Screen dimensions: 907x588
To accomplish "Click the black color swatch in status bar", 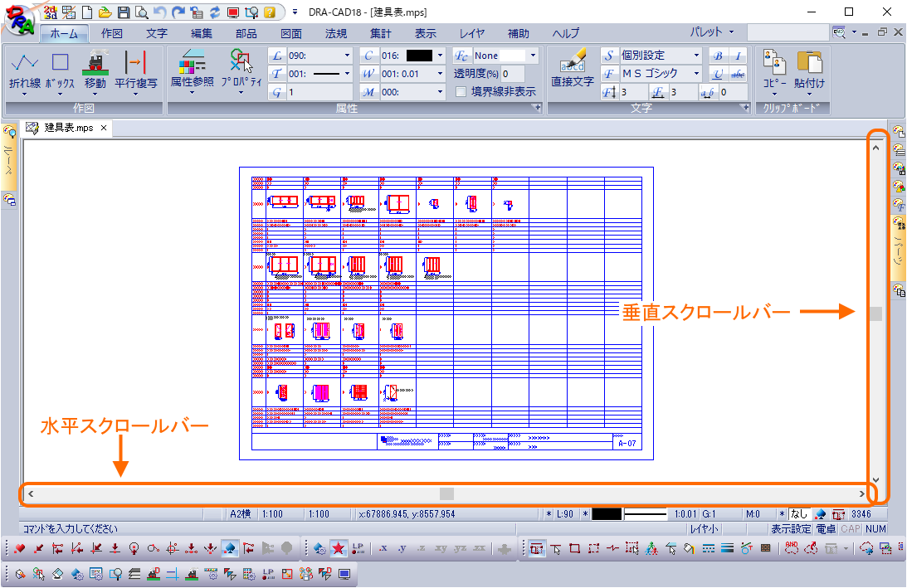I will tap(607, 513).
